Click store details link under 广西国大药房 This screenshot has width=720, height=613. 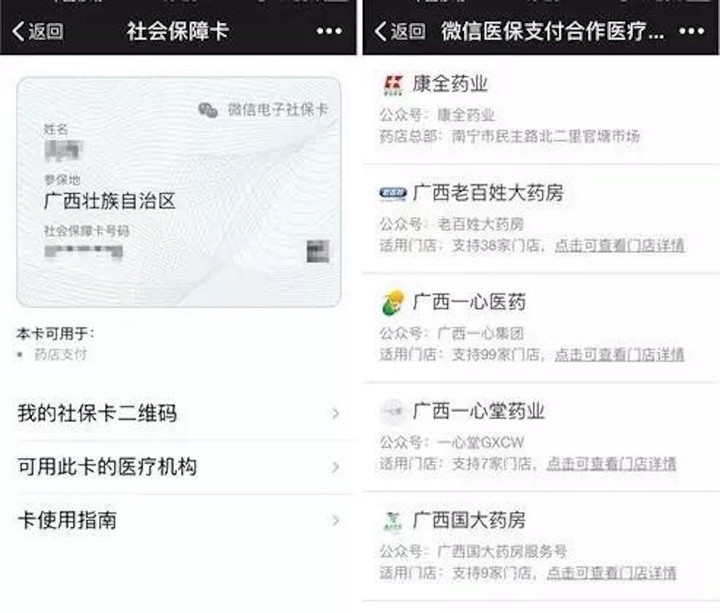[611, 573]
